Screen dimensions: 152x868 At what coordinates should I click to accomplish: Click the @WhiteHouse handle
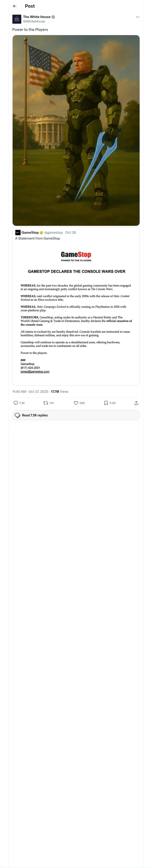click(x=34, y=21)
